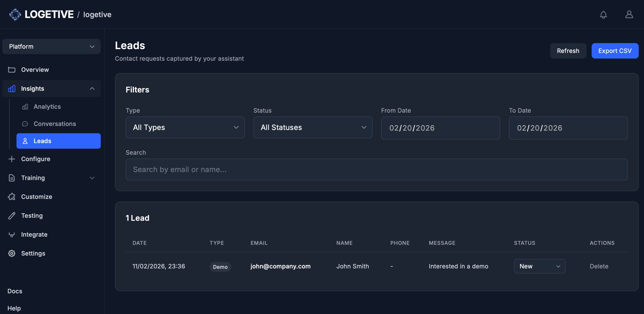Go to the Analytics menu item
Screen dimensions: 644x314
tap(47, 107)
